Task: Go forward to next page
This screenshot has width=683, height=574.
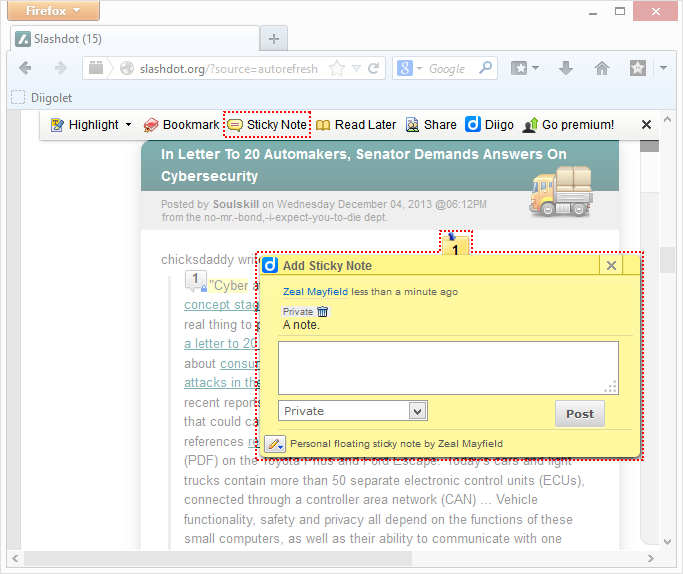Action: pyautogui.click(x=61, y=68)
